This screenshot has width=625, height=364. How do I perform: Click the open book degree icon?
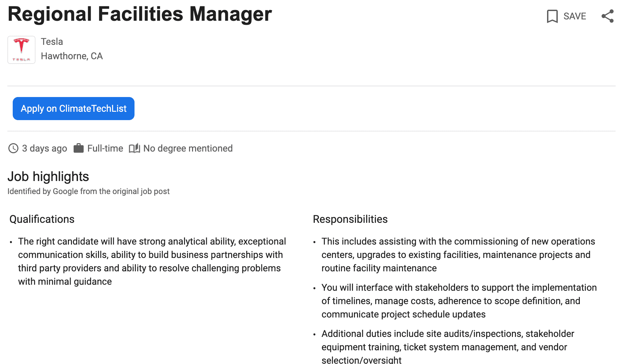coord(135,148)
